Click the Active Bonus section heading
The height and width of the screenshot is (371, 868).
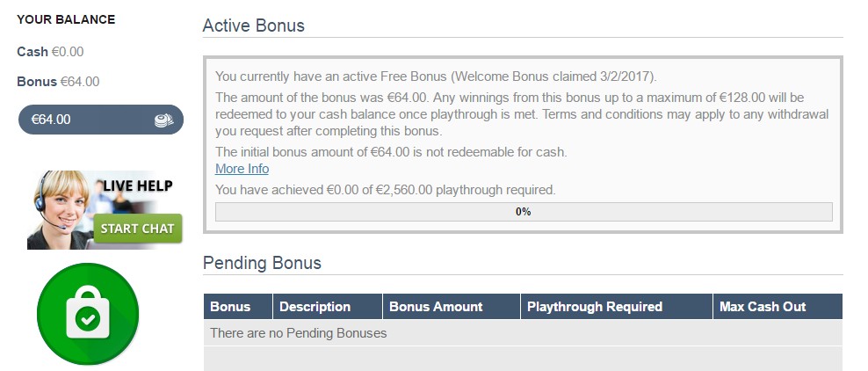pos(254,25)
